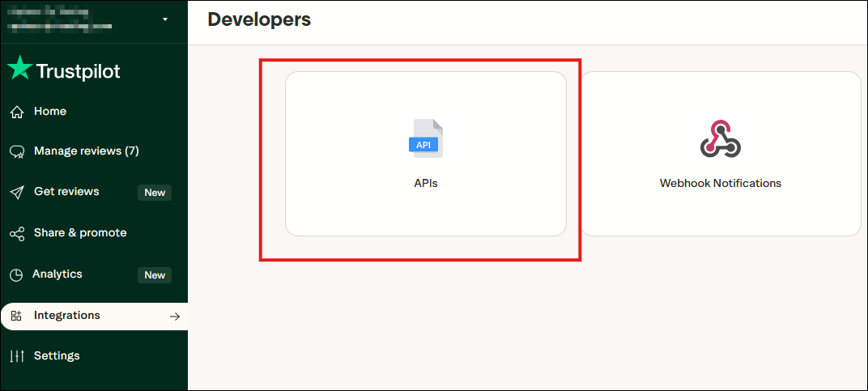Open the Webhook Notifications card
Viewport: 868px width, 391px height.
click(x=721, y=154)
